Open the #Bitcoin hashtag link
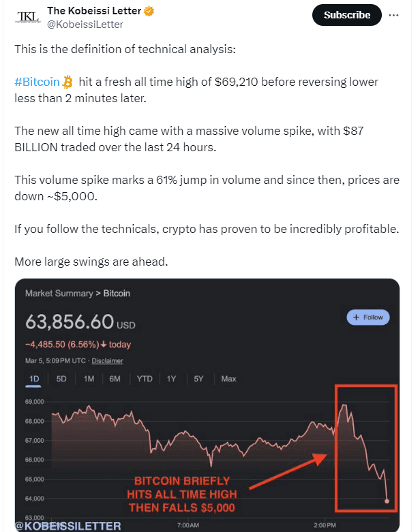 pyautogui.click(x=37, y=82)
